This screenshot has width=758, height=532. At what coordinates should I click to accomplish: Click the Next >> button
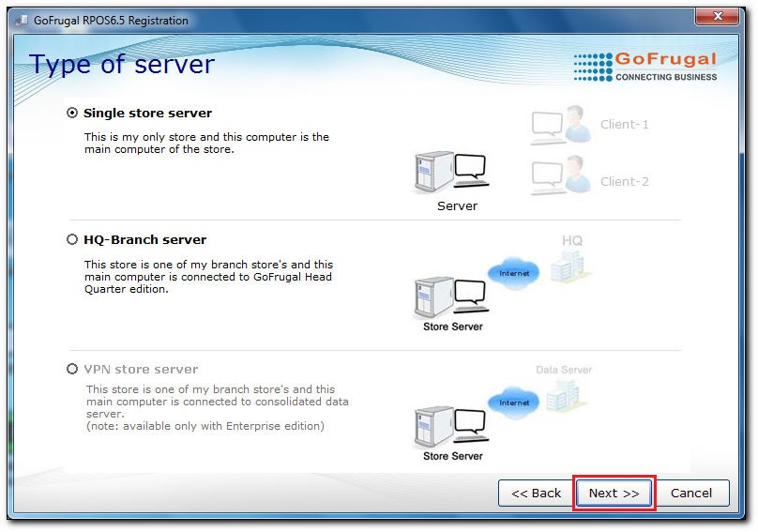coord(614,493)
